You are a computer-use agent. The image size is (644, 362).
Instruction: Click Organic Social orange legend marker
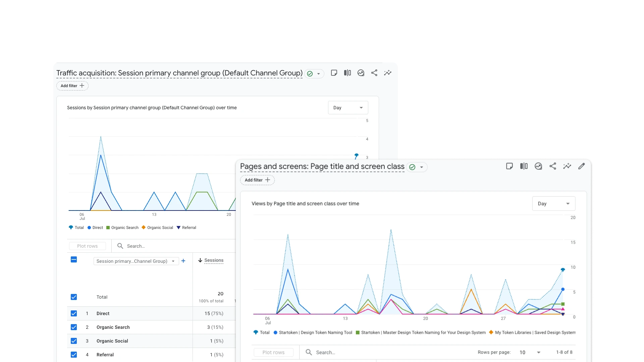144,227
